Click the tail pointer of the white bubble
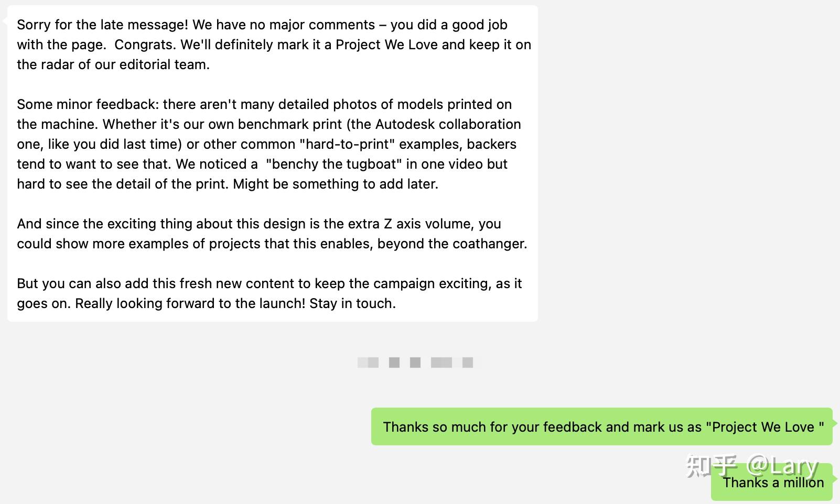Image resolution: width=840 pixels, height=504 pixels. pos(5,21)
